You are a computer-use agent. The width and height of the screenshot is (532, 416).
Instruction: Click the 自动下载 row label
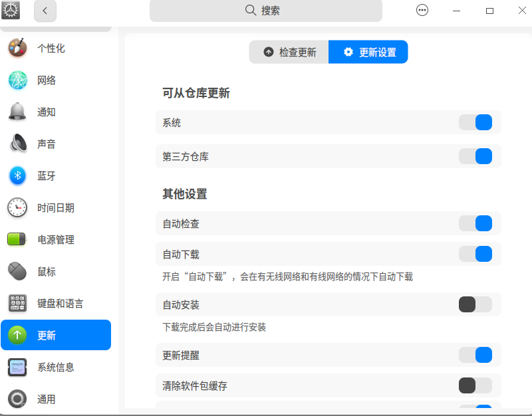(x=181, y=255)
